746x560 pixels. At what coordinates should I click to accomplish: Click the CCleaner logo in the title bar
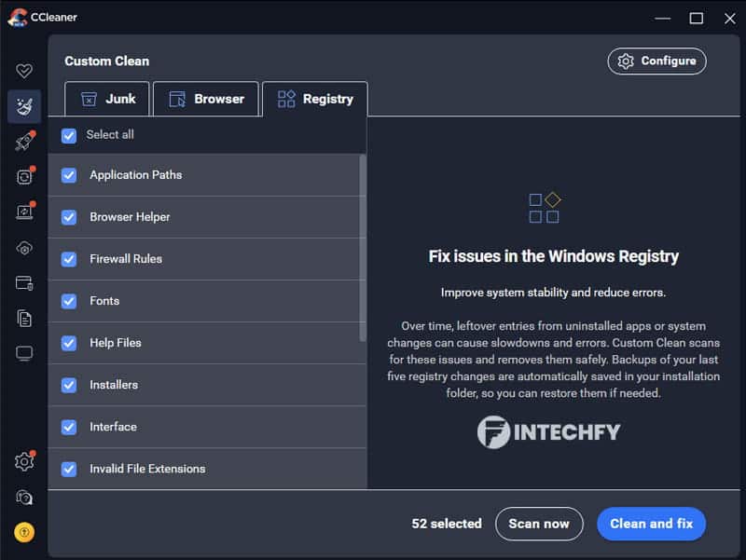pos(18,18)
